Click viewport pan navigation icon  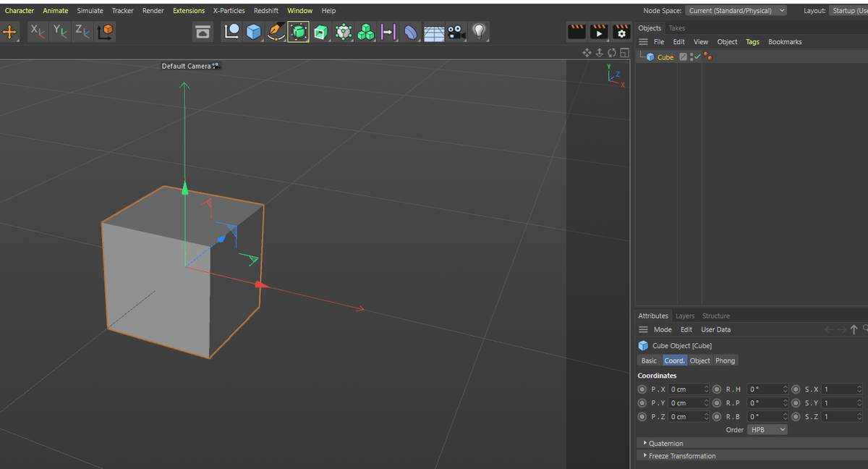click(587, 53)
